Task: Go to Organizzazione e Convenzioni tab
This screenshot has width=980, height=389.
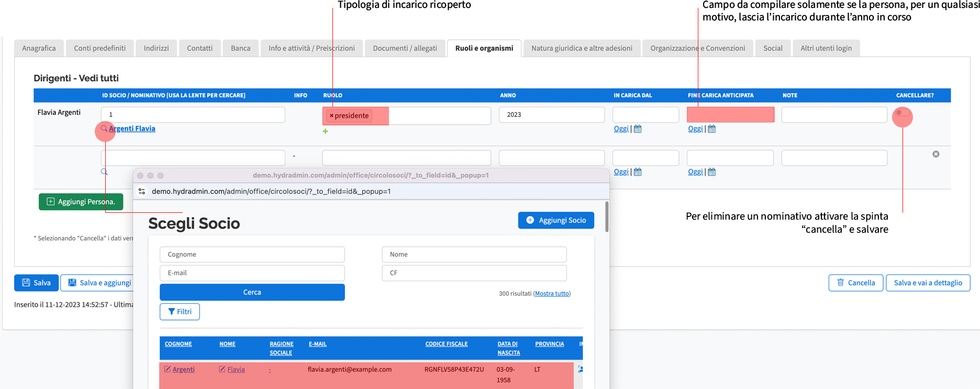Action: [698, 48]
